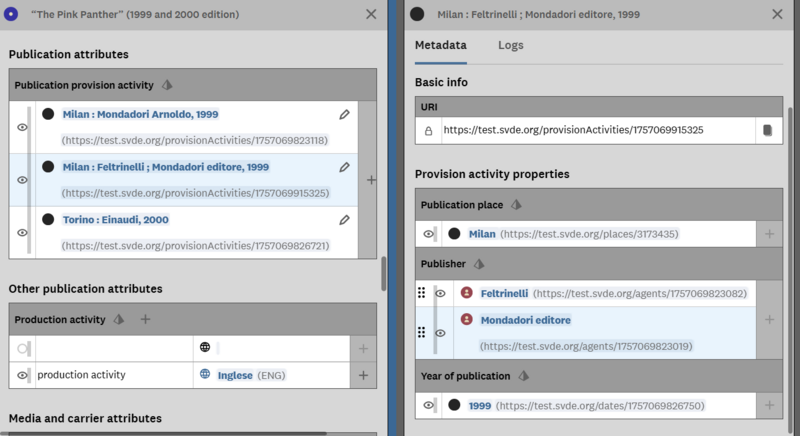The height and width of the screenshot is (436, 800).
Task: Click the circle icon of The Pink Panther panel
Action: [x=11, y=14]
